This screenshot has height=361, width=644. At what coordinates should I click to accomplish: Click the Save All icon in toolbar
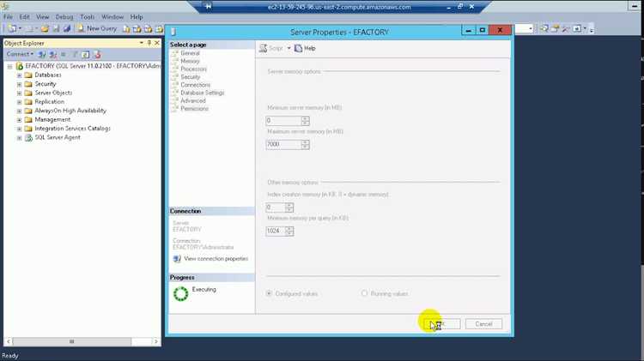click(66, 28)
